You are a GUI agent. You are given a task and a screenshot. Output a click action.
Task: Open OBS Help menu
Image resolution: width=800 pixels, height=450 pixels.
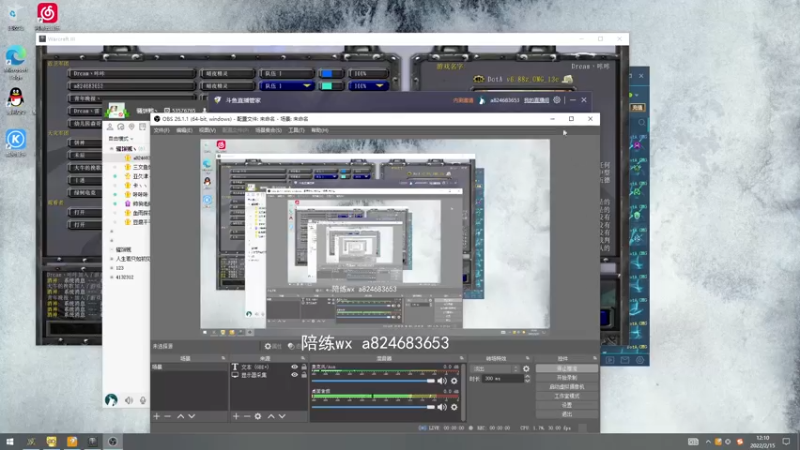tap(320, 131)
